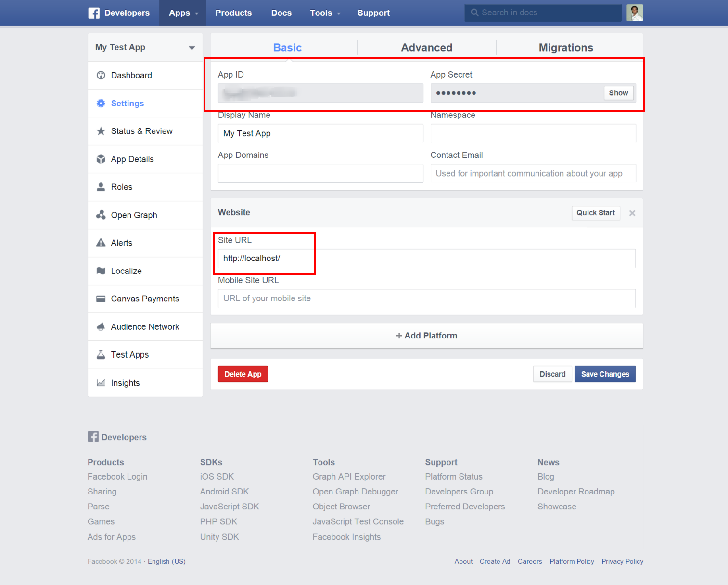The width and height of the screenshot is (728, 585).
Task: Open the Products menu
Action: pyautogui.click(x=233, y=13)
